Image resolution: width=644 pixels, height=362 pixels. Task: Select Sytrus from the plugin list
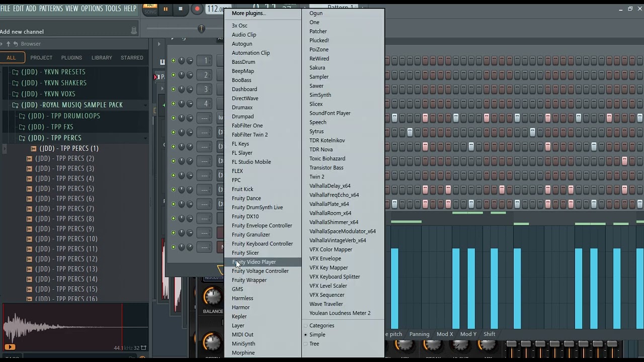(x=316, y=131)
